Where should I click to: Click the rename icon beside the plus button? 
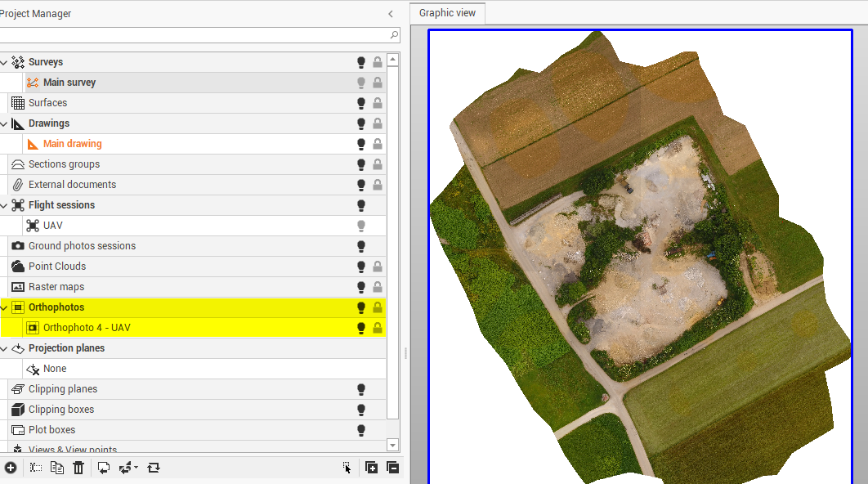coord(35,468)
